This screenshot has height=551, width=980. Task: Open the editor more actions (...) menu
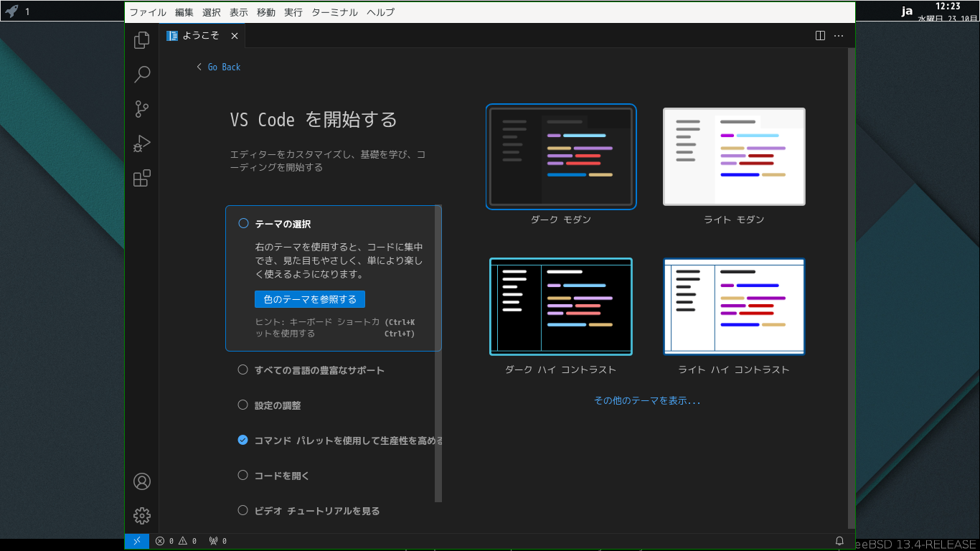(839, 35)
